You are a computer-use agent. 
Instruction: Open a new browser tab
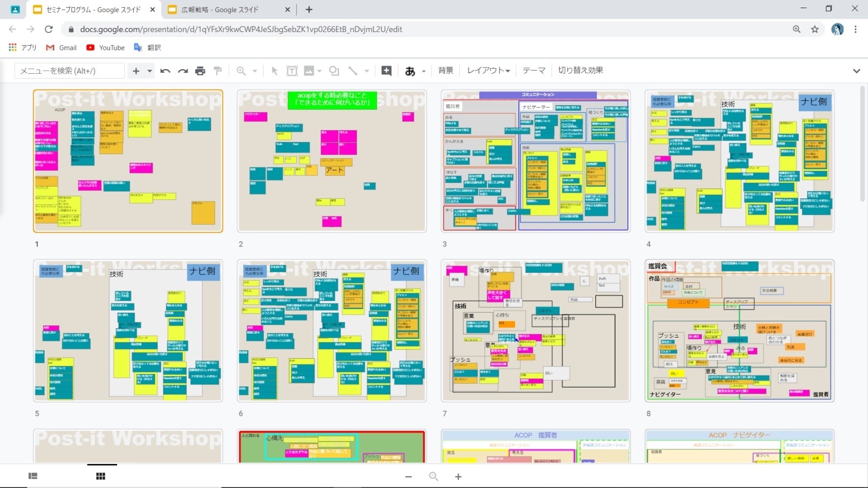pos(309,10)
